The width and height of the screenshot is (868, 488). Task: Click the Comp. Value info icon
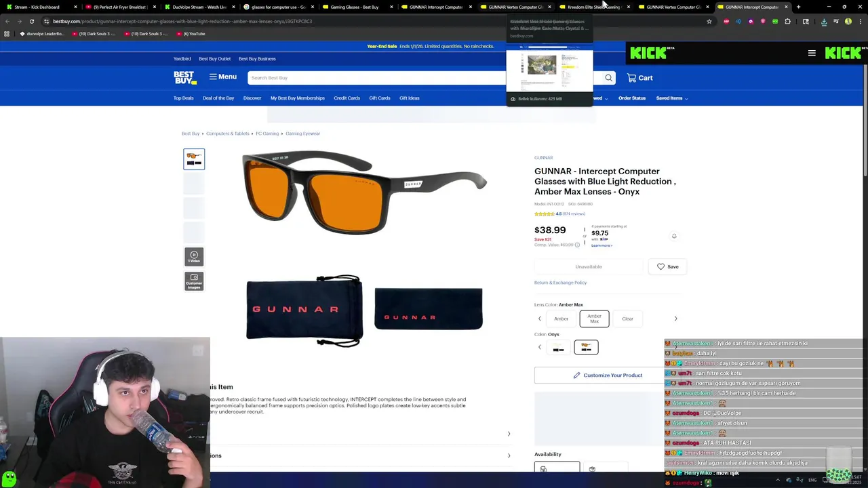tap(577, 245)
